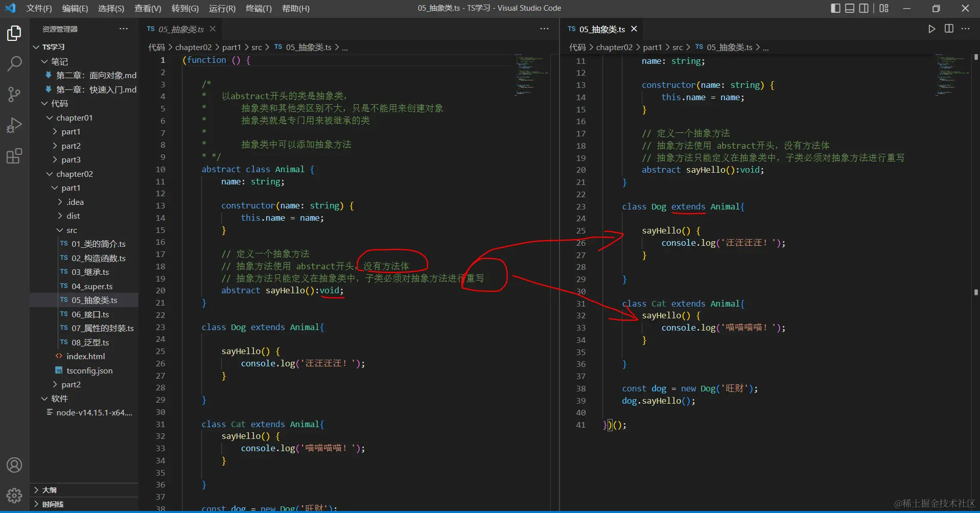Run the TypeScript file with play icon
The width and height of the screenshot is (980, 513).
pyautogui.click(x=932, y=29)
